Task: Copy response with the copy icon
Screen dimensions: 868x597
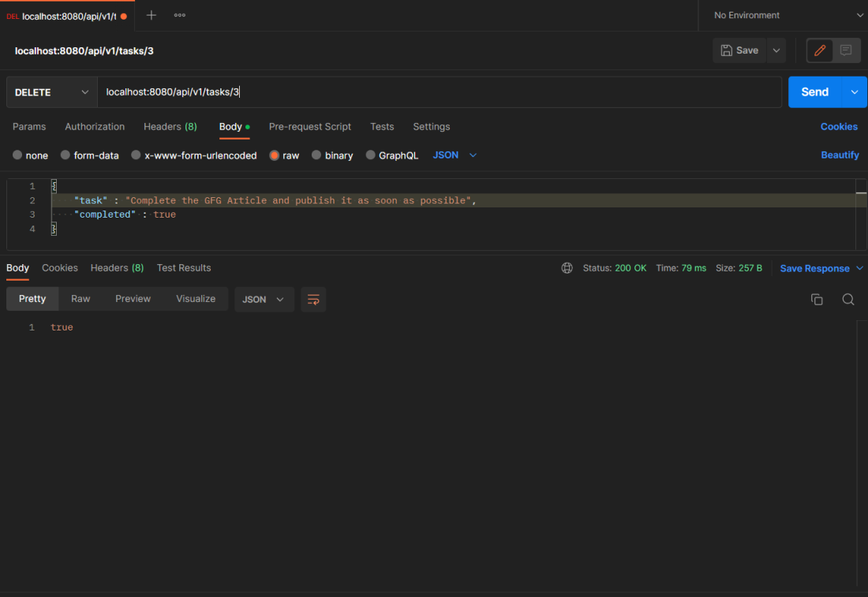Action: (x=817, y=300)
